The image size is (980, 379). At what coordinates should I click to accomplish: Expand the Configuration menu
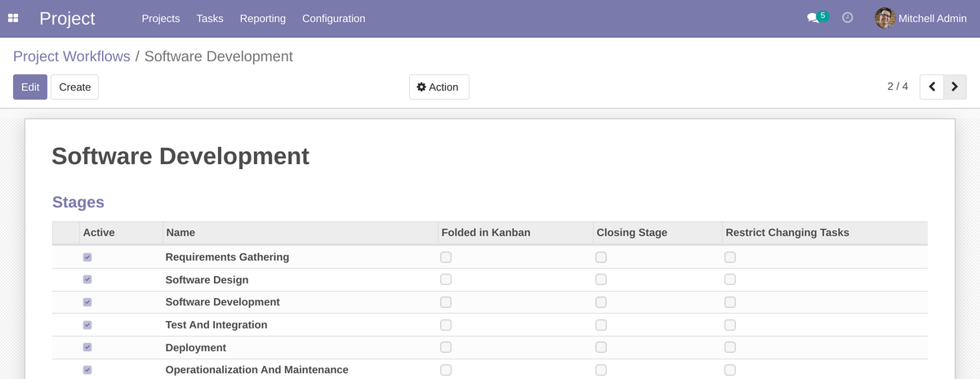click(333, 19)
